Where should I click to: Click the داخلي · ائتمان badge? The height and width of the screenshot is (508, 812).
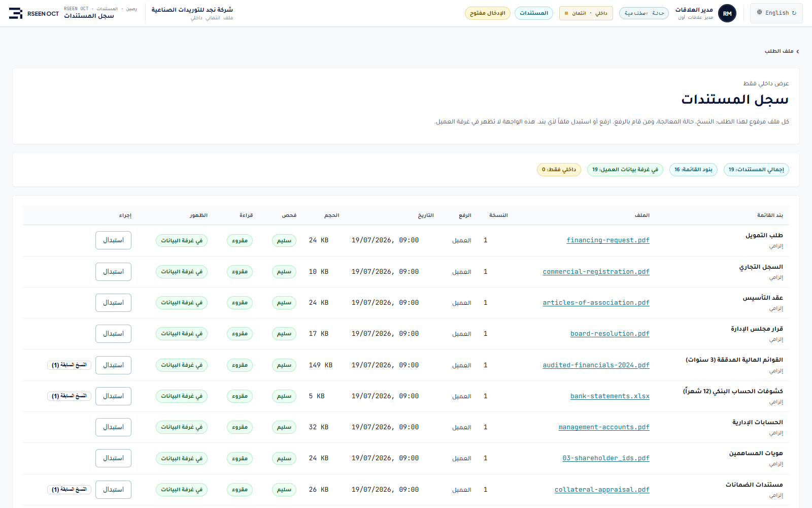click(586, 13)
